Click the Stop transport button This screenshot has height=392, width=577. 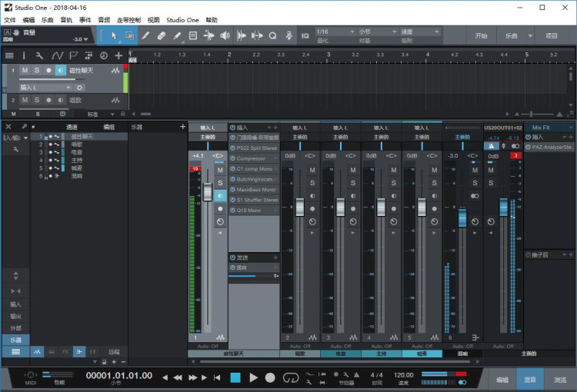coord(235,377)
